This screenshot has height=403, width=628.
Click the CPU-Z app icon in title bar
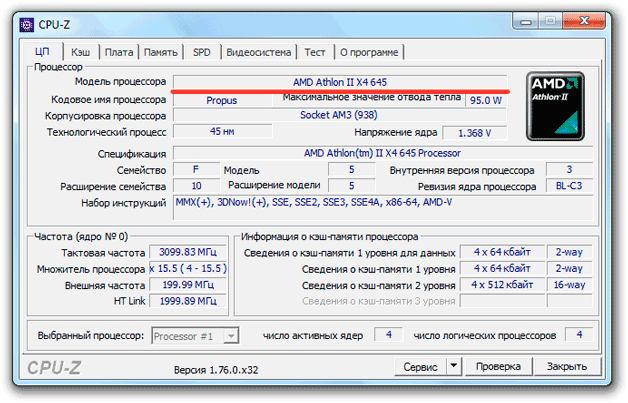coord(27,25)
